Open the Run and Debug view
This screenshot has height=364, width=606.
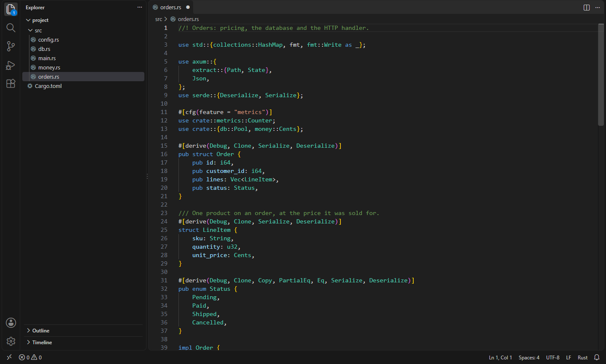(x=11, y=65)
